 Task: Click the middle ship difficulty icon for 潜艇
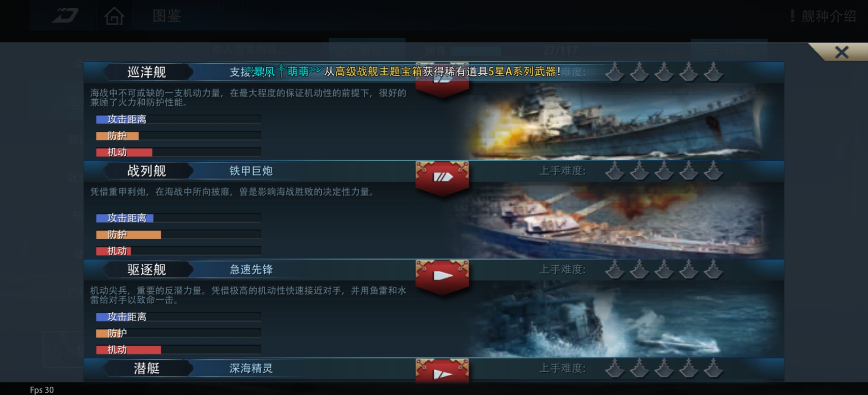tap(664, 368)
